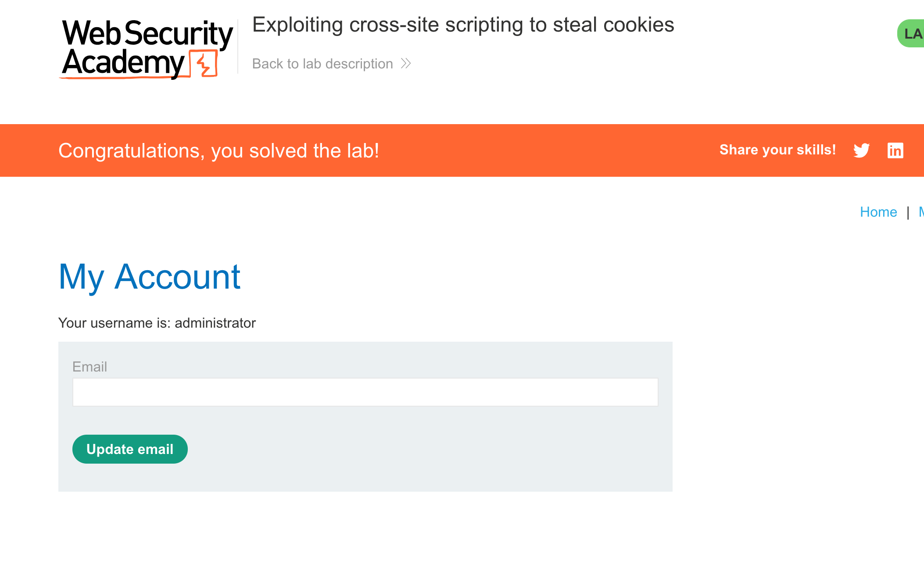Image resolution: width=924 pixels, height=586 pixels.
Task: Click the orange lightning bolt logo icon
Action: point(204,64)
